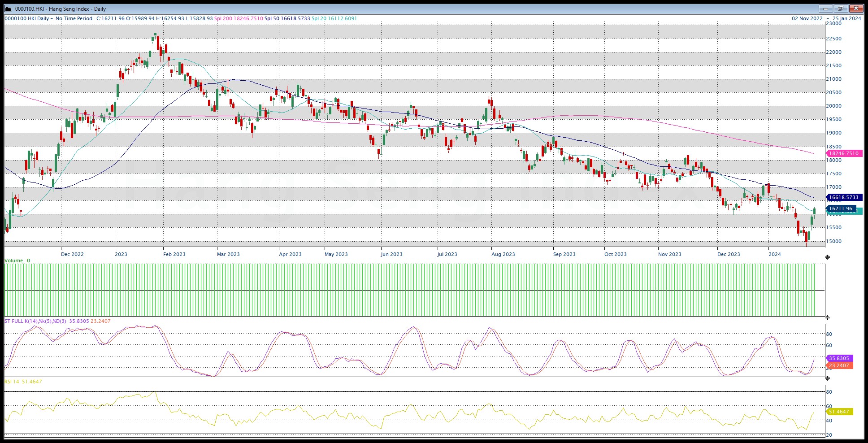Click the '02 Nov 2022' start date
Image resolution: width=868 pixels, height=443 pixels.
coord(807,18)
